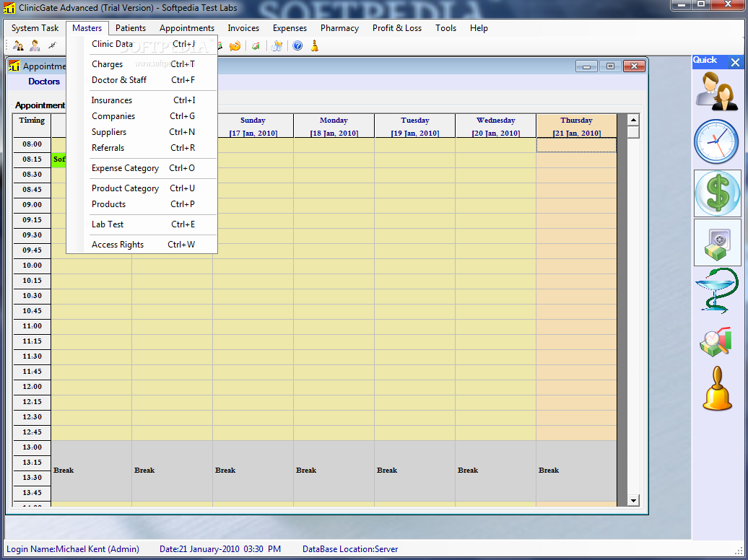748x560 pixels.
Task: Open Products from Masters menu
Action: [142, 204]
